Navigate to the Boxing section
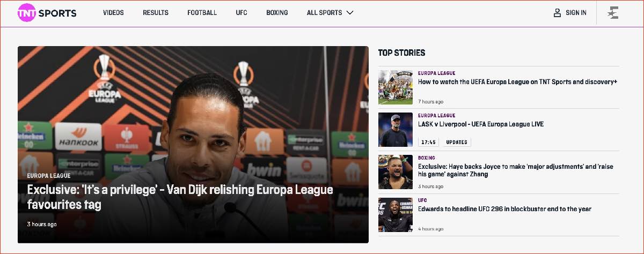This screenshot has width=644, height=254. coord(277,12)
